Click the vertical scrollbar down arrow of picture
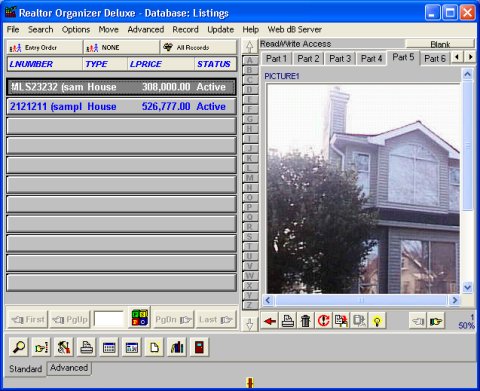Screen dimensions: 480x391 (468, 287)
